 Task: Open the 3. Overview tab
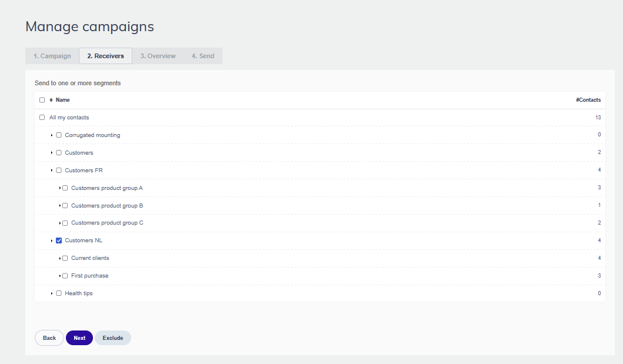158,56
